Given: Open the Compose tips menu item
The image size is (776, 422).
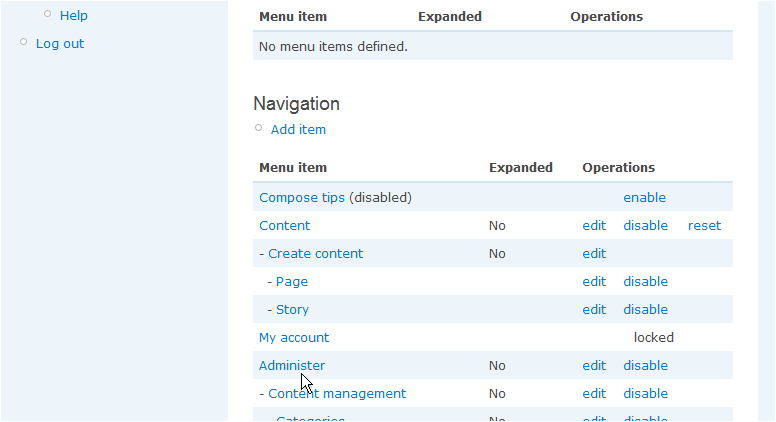Looking at the screenshot, I should pyautogui.click(x=302, y=197).
